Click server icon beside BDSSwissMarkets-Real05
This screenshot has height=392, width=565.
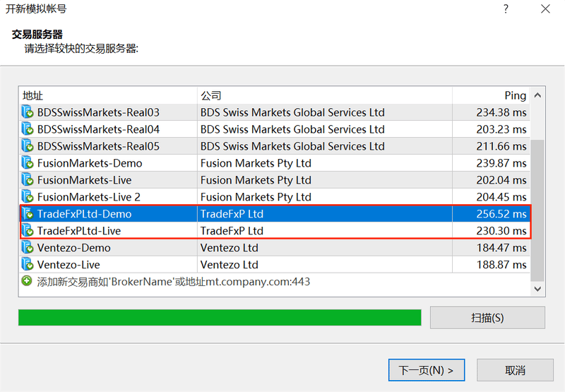point(28,146)
